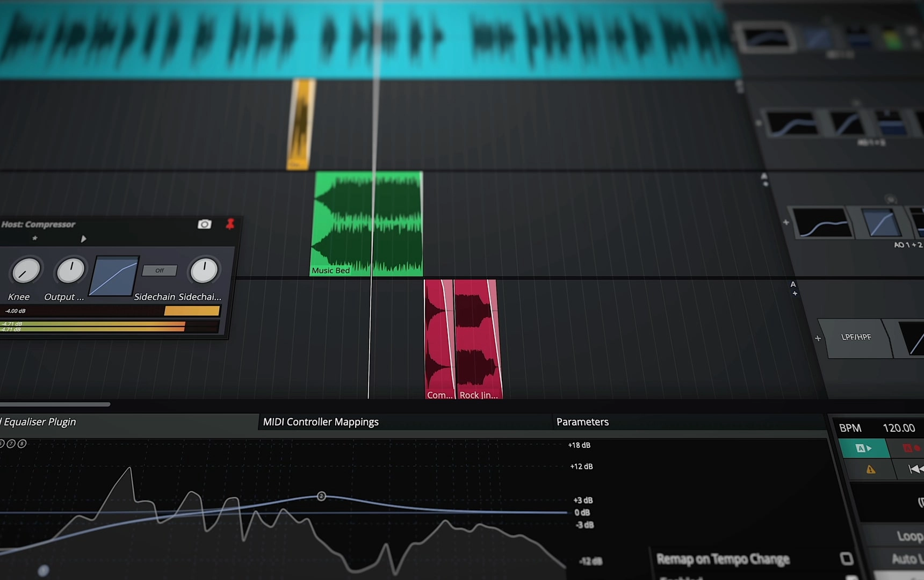Open the Parameters tab
This screenshot has height=580, width=924.
[x=582, y=422]
